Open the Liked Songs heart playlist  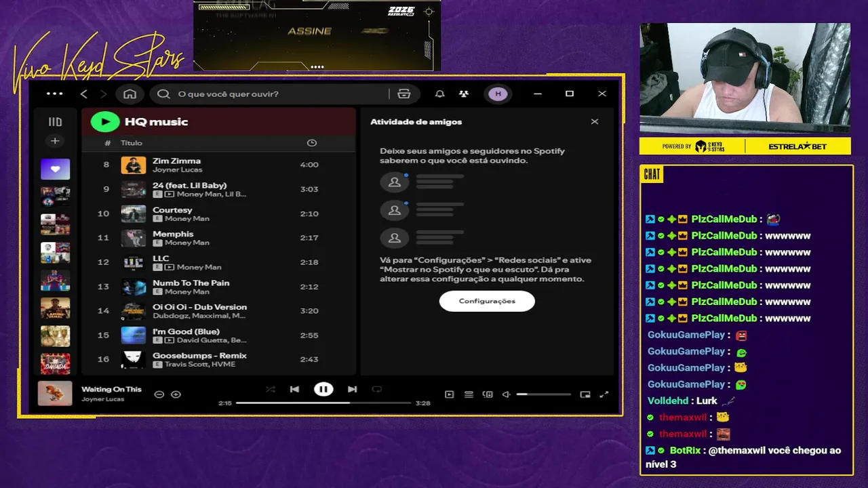tap(55, 169)
